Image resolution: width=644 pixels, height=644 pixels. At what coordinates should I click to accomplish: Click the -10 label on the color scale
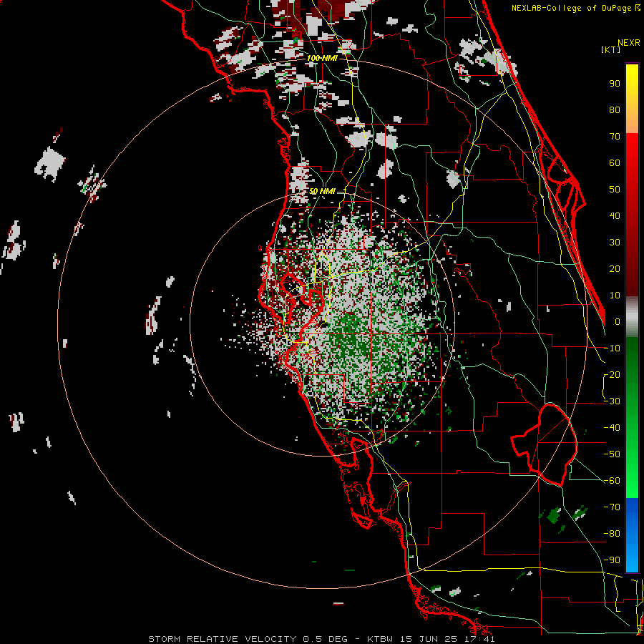click(612, 348)
